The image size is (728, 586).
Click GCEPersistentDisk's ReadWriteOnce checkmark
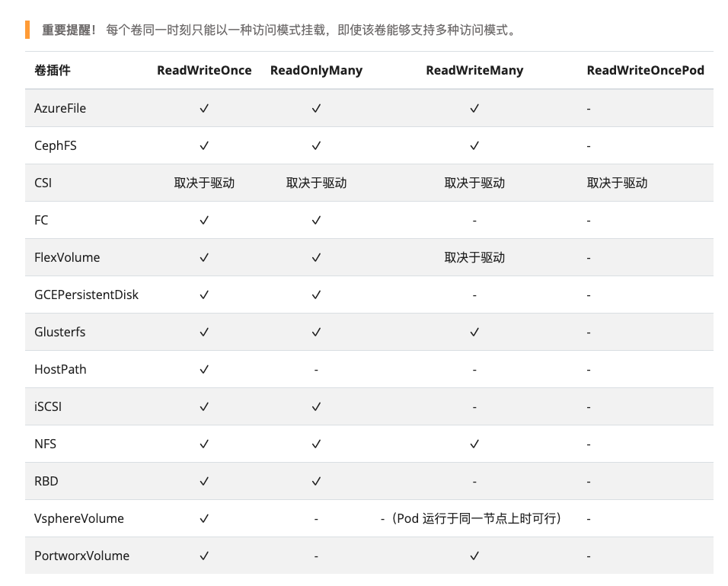tap(204, 295)
